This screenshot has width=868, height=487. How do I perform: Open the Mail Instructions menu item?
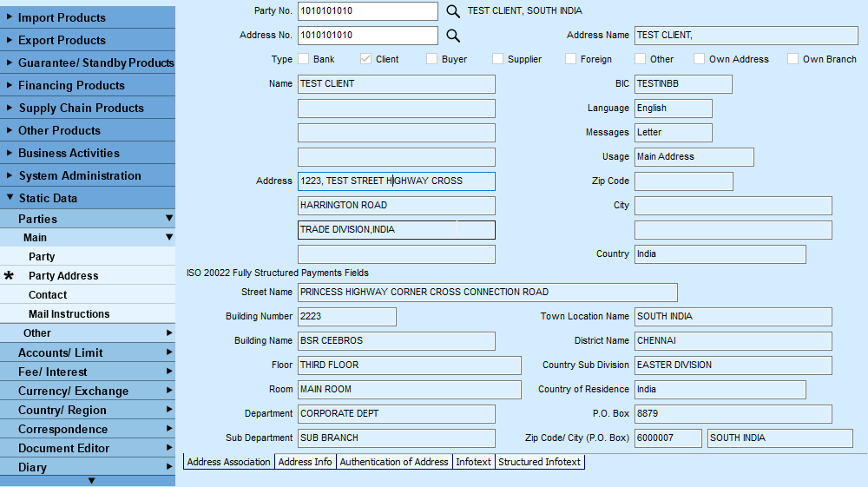tap(88, 313)
